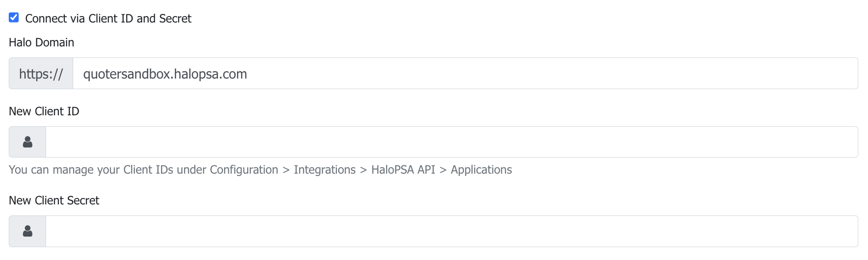Focus the Halo Domain input field

click(x=465, y=73)
